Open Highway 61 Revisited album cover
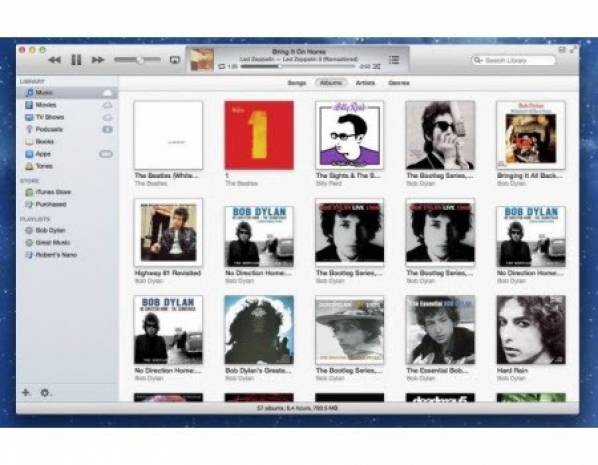598x465 pixels. 168,232
